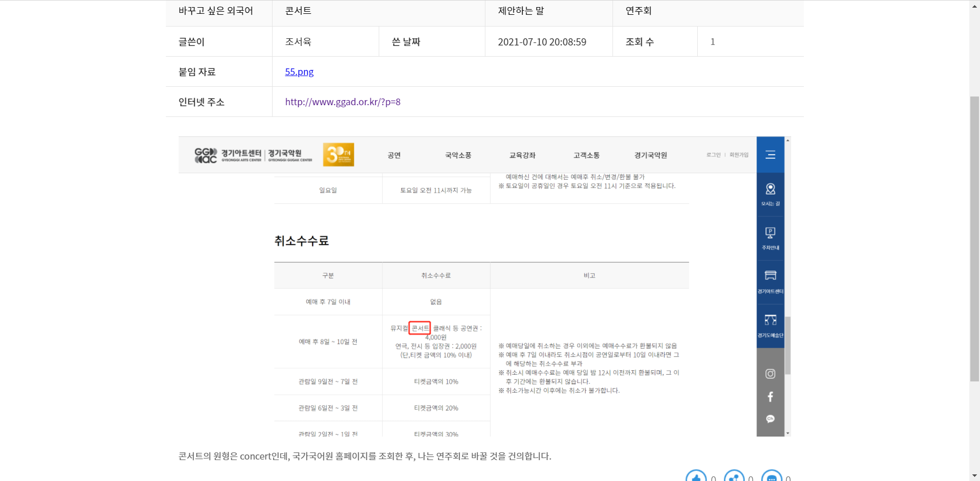The height and width of the screenshot is (481, 980).
Task: Click the embedded image scrollbar down arrow
Action: (x=788, y=433)
